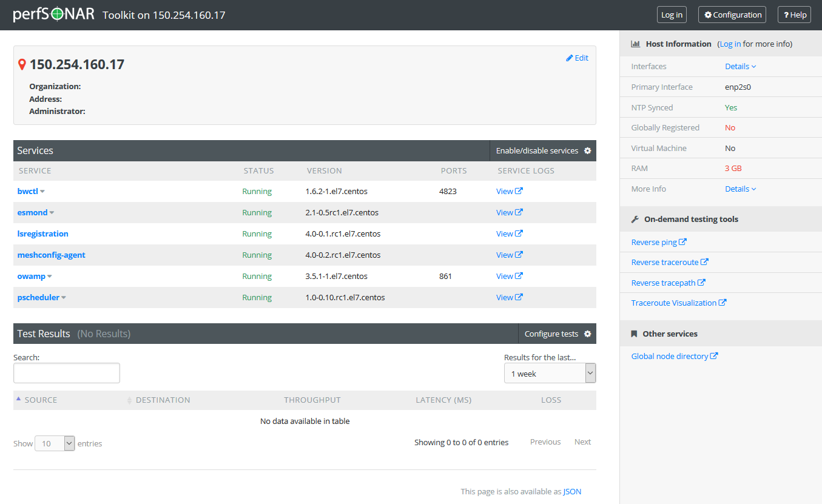Click the Global node directory external-link icon
This screenshot has height=504, width=822.
(x=714, y=356)
